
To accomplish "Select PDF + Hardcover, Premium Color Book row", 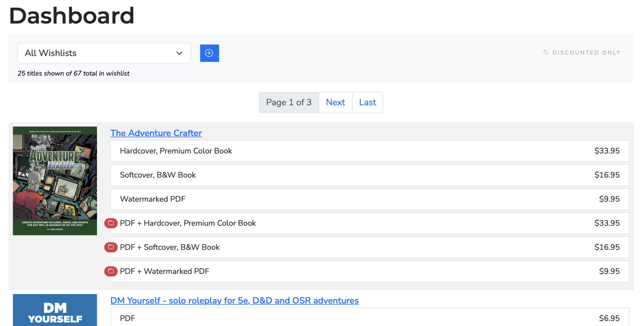I will [370, 223].
